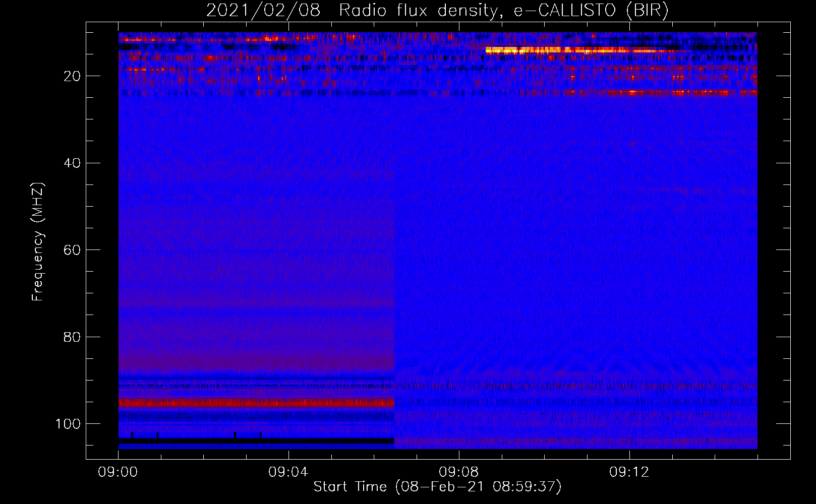Click the 20 frequency tick label
The height and width of the screenshot is (504, 816).
tap(73, 76)
